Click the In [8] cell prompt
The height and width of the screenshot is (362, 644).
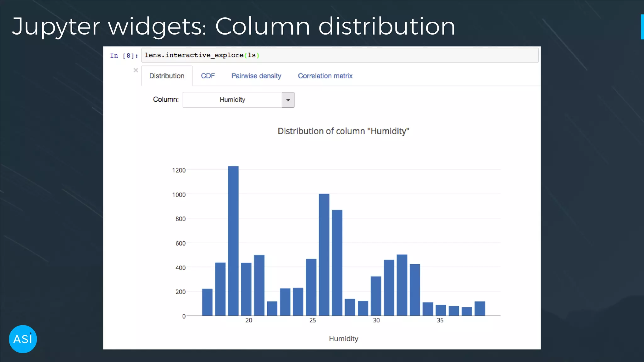point(124,56)
